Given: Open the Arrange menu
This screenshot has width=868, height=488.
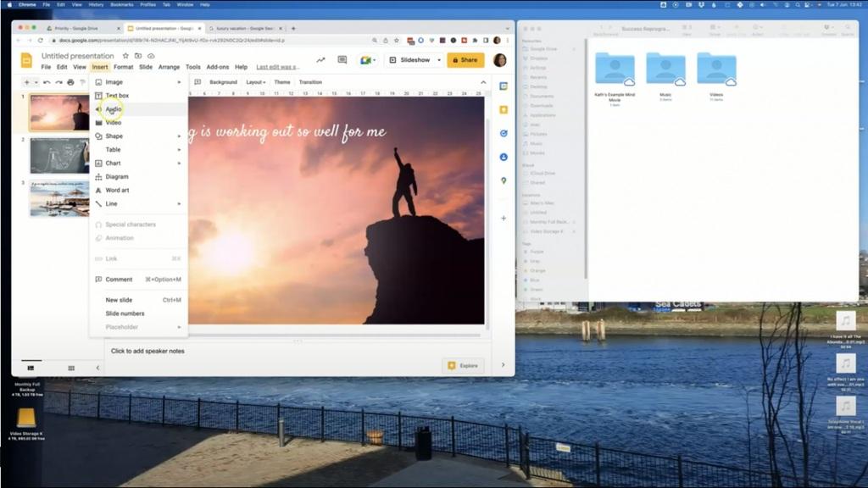Looking at the screenshot, I should pyautogui.click(x=169, y=67).
